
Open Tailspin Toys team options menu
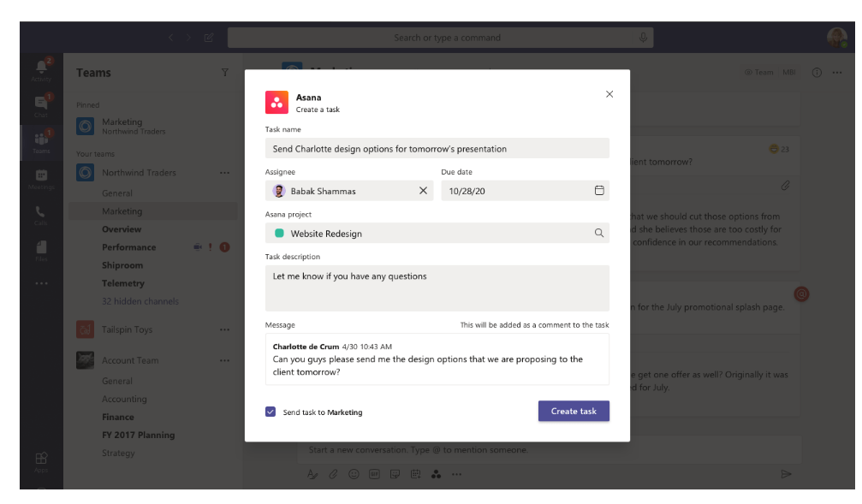(x=225, y=329)
